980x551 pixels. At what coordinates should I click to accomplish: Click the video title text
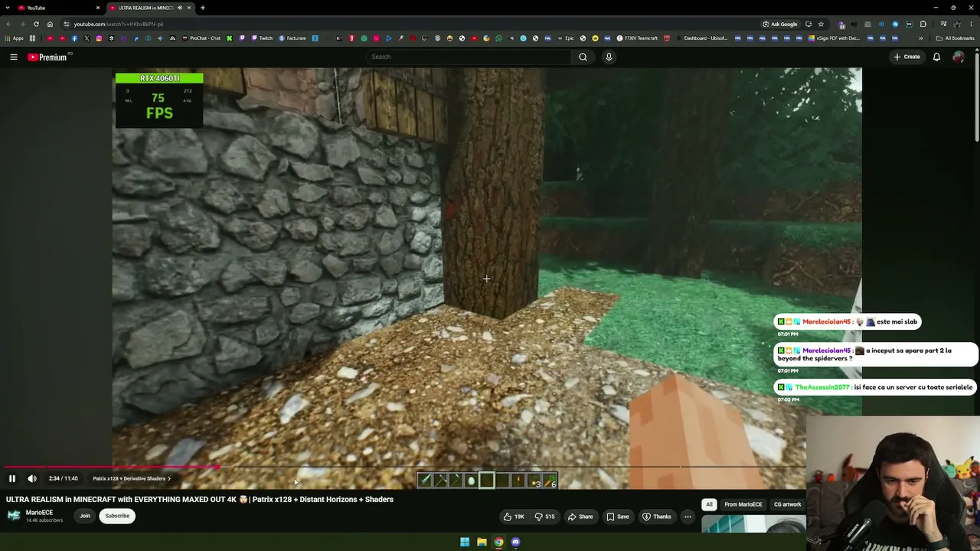coord(200,499)
